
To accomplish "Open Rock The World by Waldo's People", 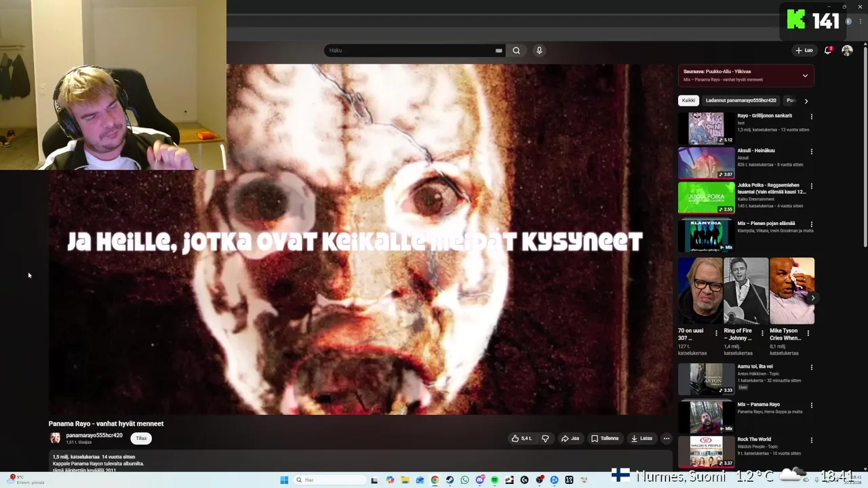I will 707,451.
